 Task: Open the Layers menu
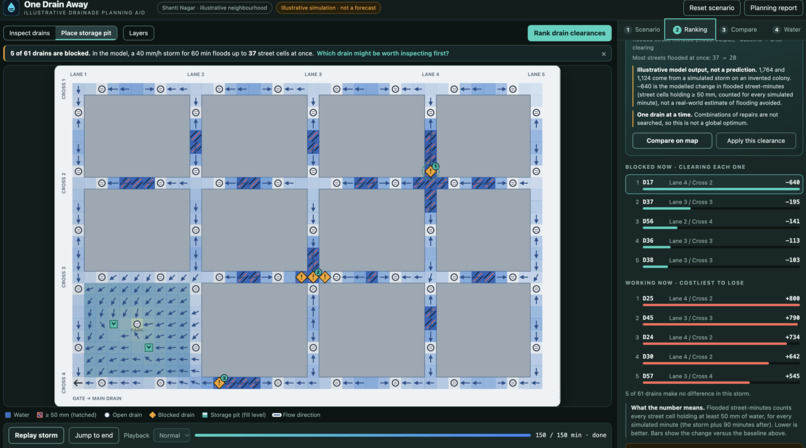pyautogui.click(x=138, y=33)
